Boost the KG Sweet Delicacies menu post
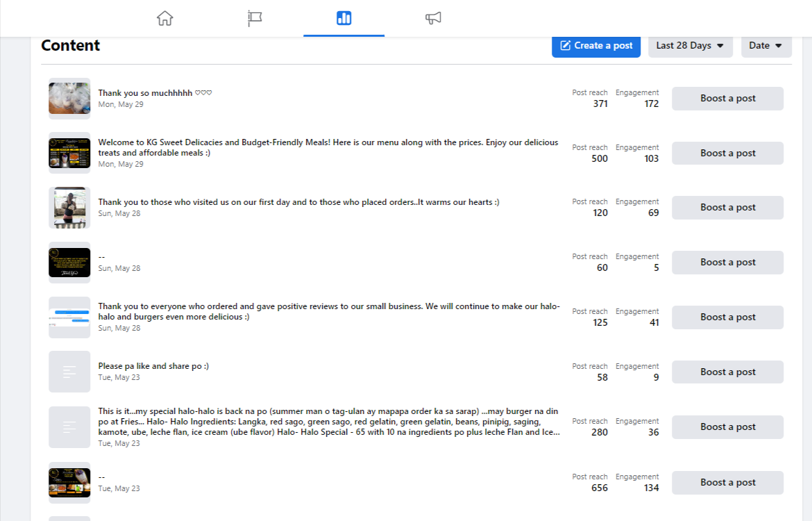 tap(727, 154)
